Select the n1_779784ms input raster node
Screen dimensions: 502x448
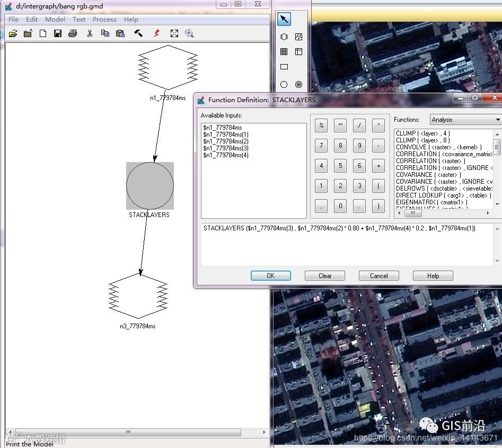tap(168, 67)
